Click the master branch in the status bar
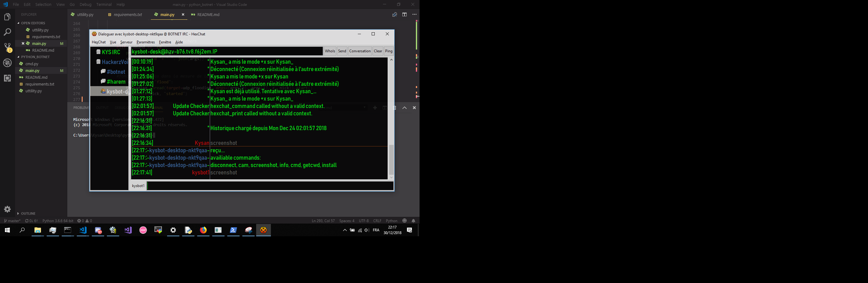This screenshot has width=868, height=283. 12,221
